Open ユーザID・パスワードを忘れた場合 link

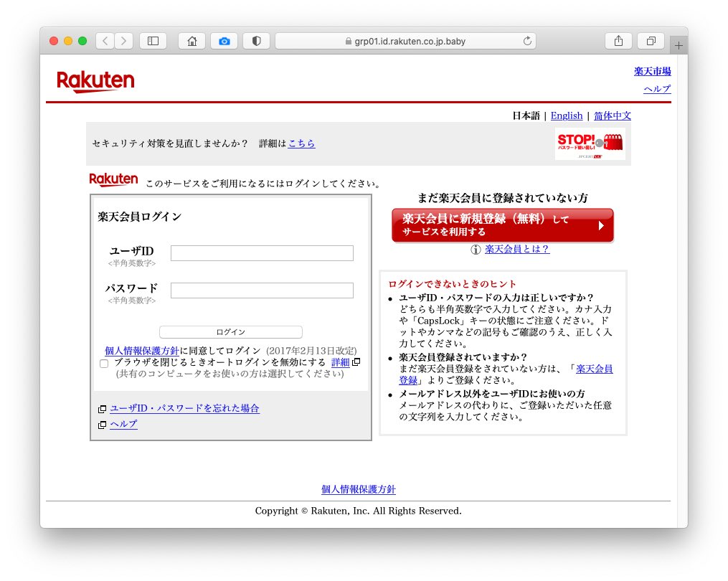click(x=184, y=408)
